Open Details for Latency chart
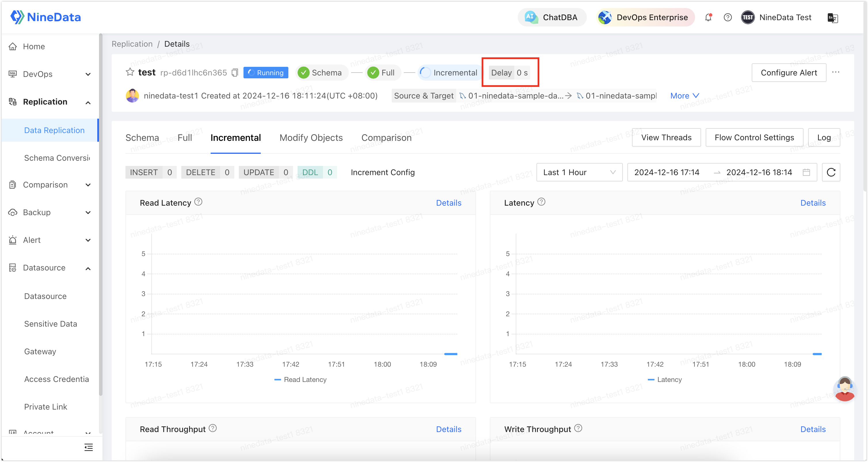This screenshot has width=868, height=462. pyautogui.click(x=813, y=203)
